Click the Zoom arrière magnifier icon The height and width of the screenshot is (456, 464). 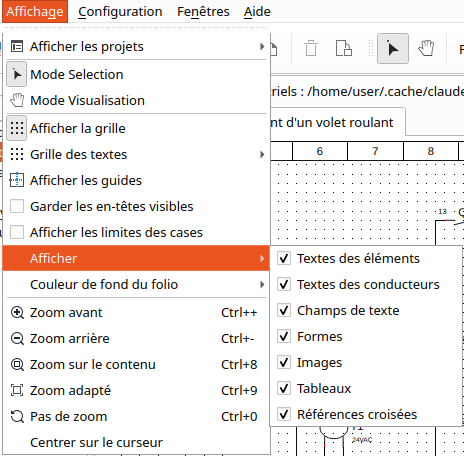[x=17, y=339]
